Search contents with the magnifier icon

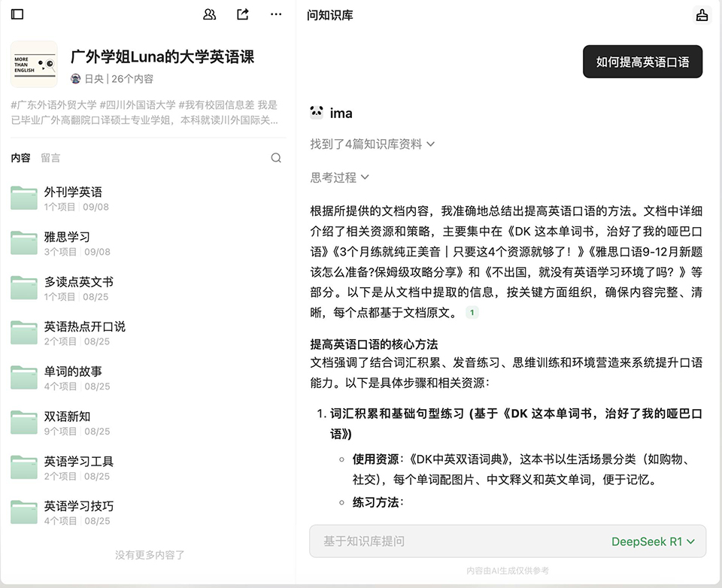(276, 158)
